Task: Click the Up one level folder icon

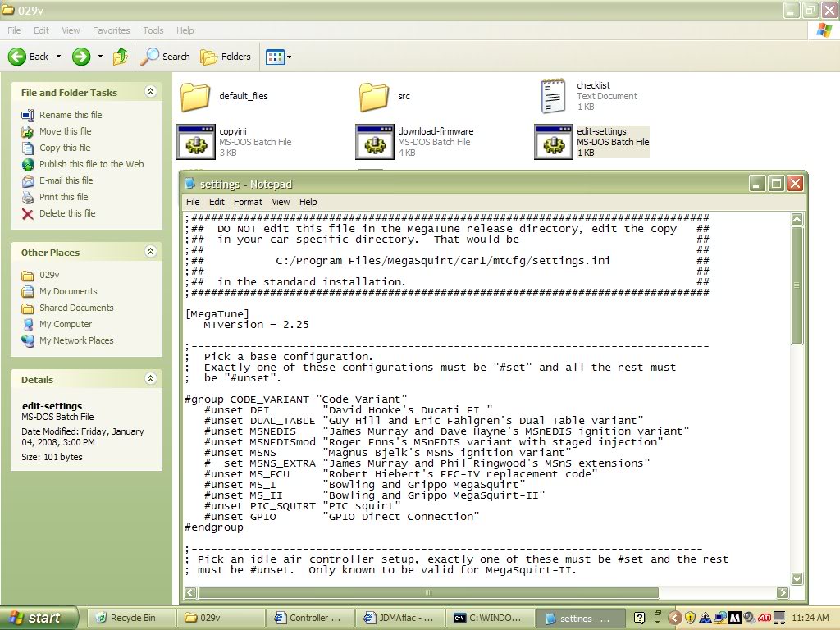Action: click(121, 57)
